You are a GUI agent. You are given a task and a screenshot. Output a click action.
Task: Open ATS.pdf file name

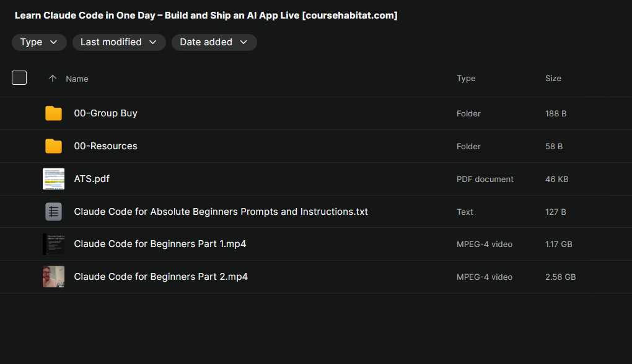(x=92, y=179)
